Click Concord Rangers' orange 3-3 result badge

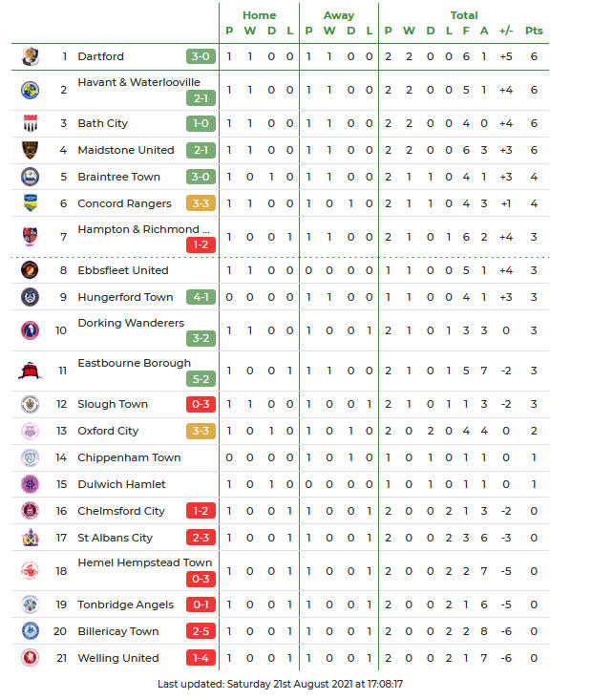[201, 203]
